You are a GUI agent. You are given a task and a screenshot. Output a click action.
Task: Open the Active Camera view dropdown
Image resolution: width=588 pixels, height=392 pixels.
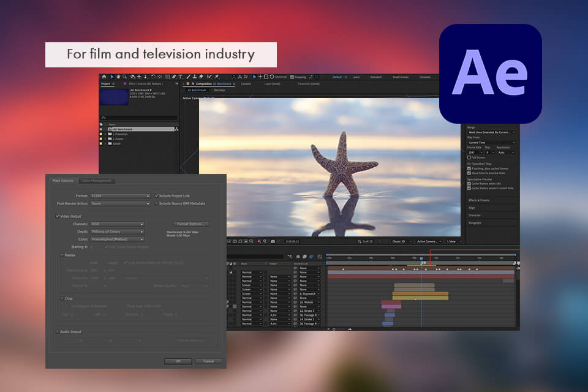coord(429,241)
